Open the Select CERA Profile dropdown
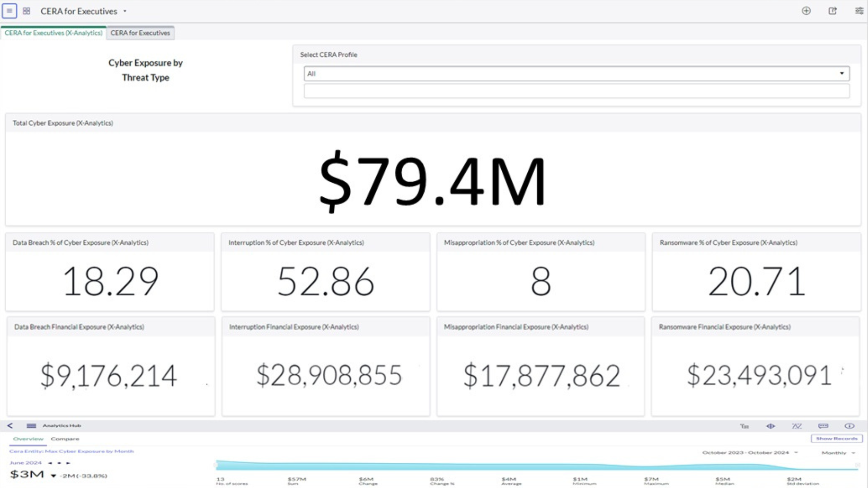This screenshot has height=488, width=868. click(576, 73)
